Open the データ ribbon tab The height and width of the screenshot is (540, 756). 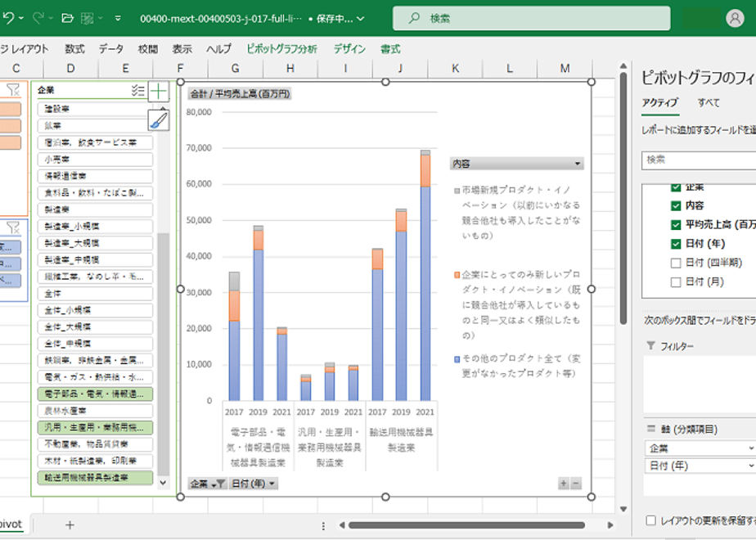pyautogui.click(x=111, y=49)
